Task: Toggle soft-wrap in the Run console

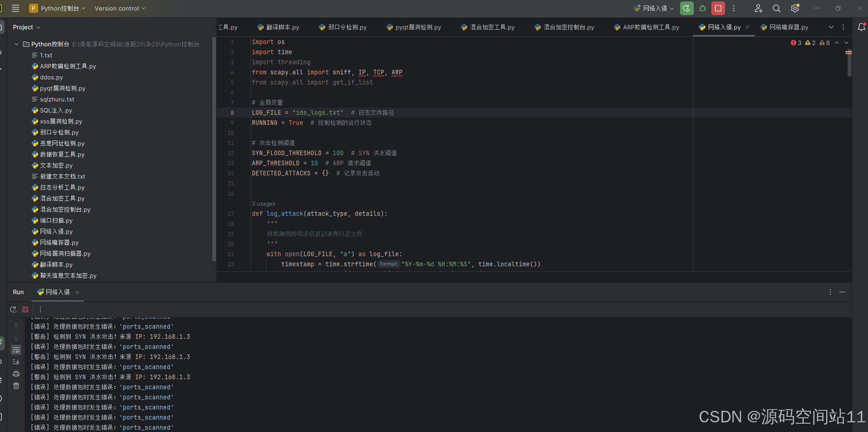Action: click(x=16, y=350)
